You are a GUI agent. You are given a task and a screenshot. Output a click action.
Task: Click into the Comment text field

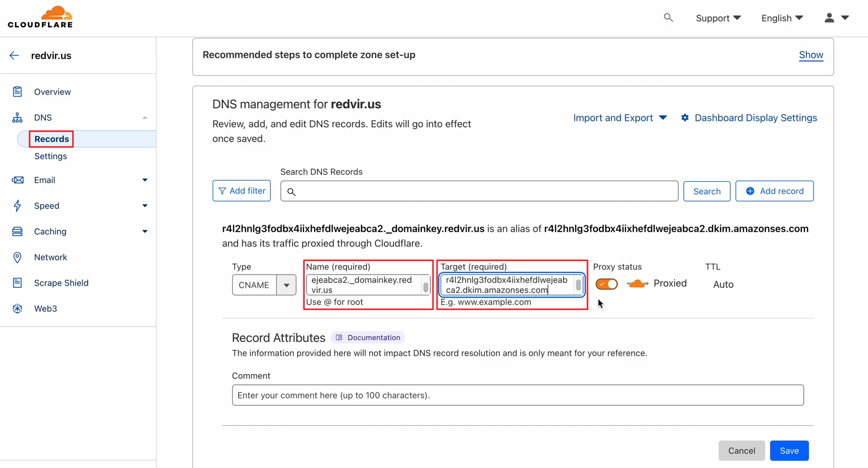(517, 395)
